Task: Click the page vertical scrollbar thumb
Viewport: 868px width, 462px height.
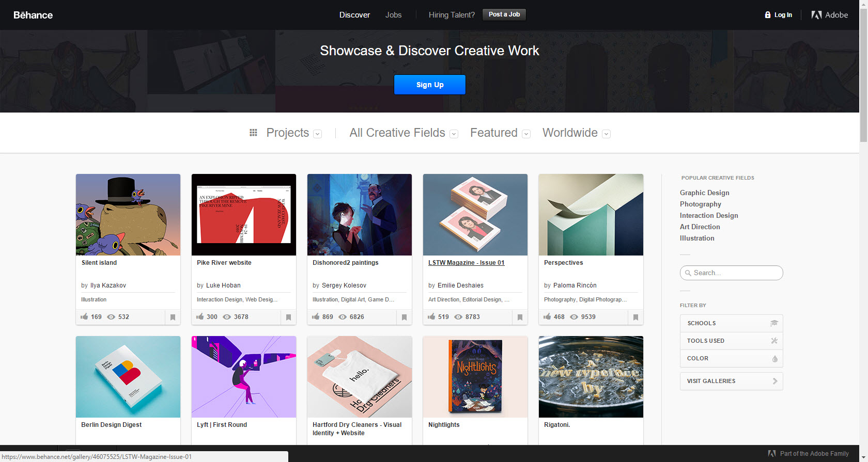Action: [863, 75]
